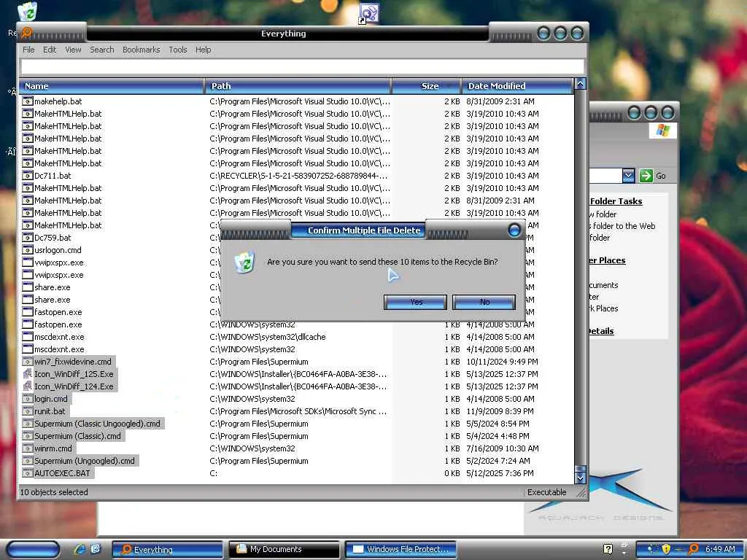This screenshot has width=747, height=560.
Task: Click the path C:\RECYCLER row for Dc711.bat
Action: pos(298,175)
